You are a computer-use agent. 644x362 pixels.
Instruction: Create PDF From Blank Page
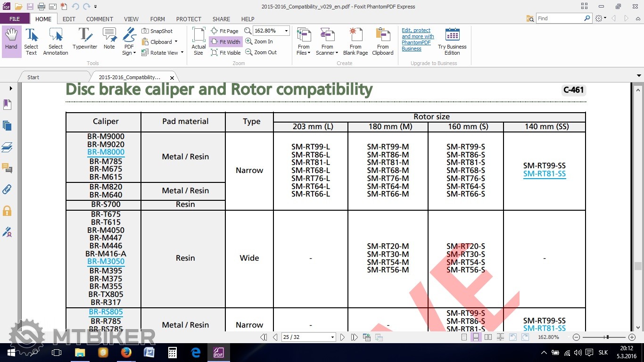(355, 41)
